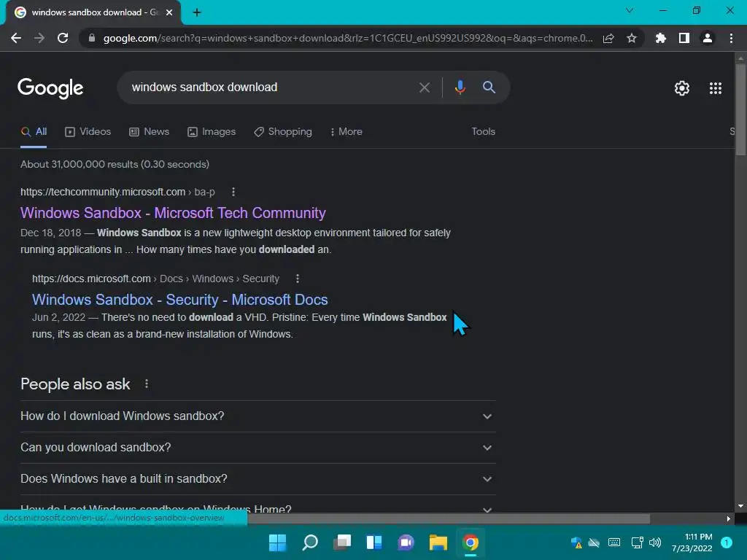Open Task View on the taskbar
Image resolution: width=747 pixels, height=560 pixels.
[x=342, y=542]
